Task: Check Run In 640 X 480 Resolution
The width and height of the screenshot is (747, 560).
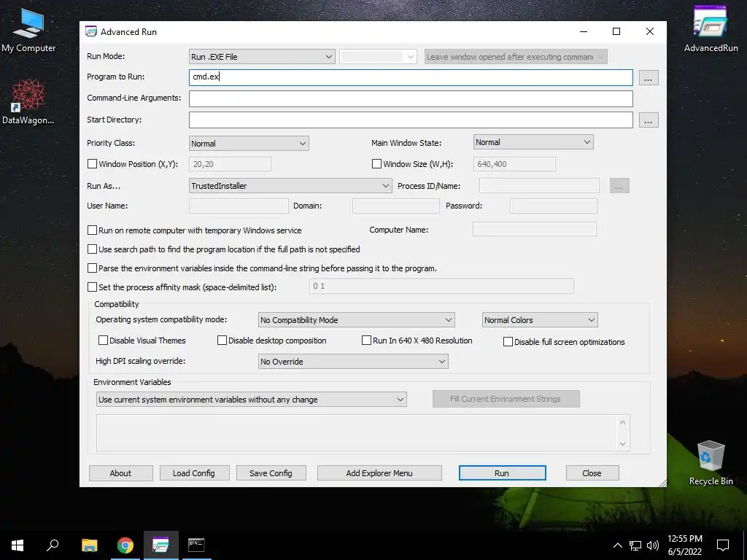Action: pyautogui.click(x=366, y=340)
